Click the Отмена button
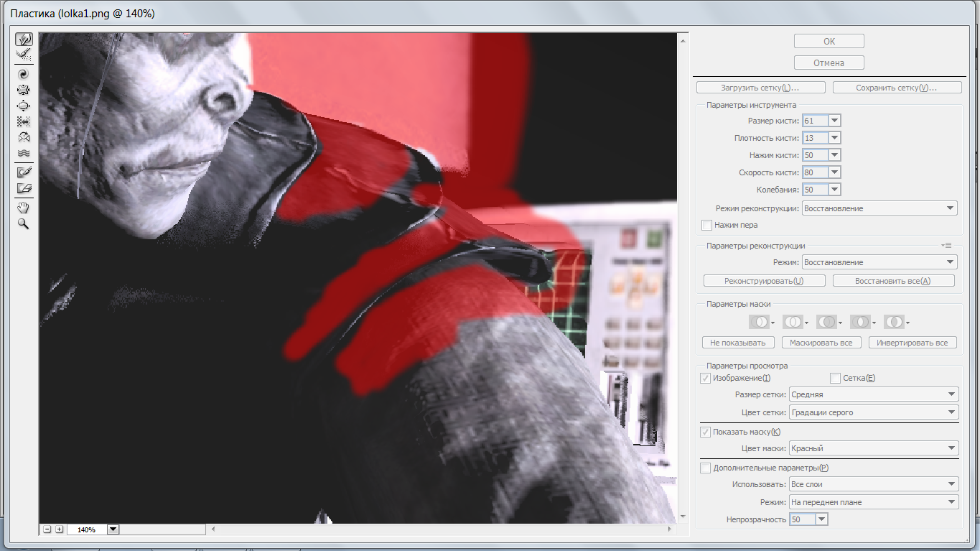This screenshot has width=980, height=551. [x=829, y=62]
